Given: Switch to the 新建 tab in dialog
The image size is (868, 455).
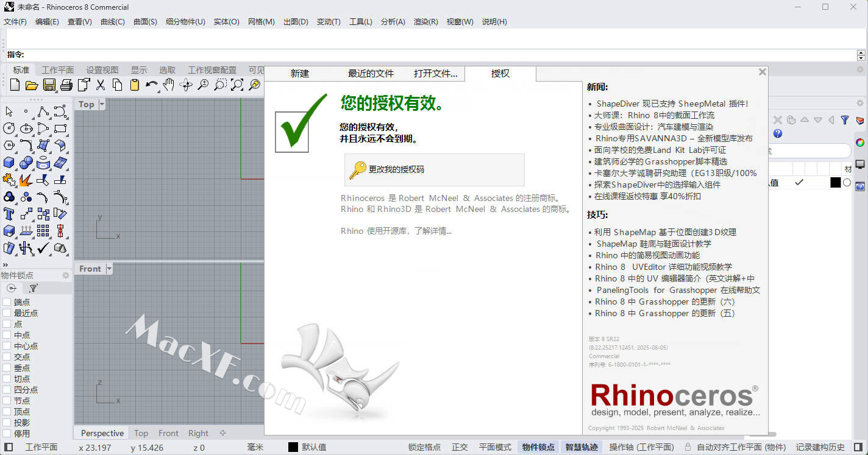Looking at the screenshot, I should pos(300,74).
